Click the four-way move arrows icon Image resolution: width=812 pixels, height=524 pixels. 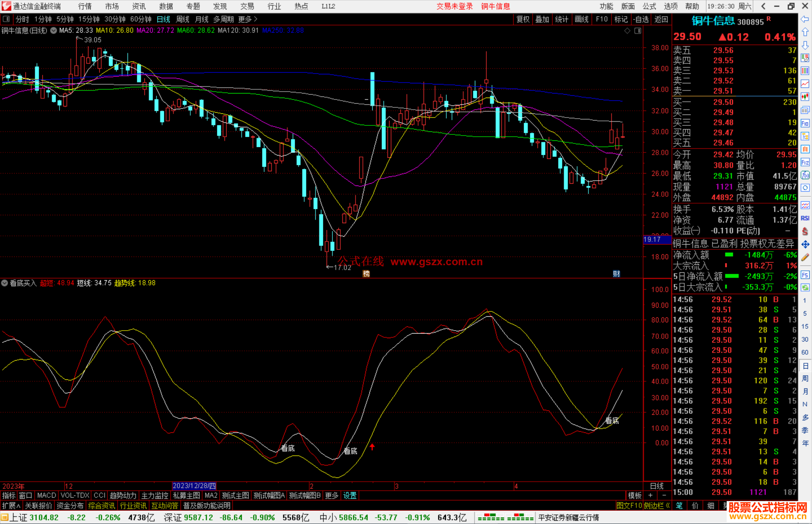pos(805,245)
